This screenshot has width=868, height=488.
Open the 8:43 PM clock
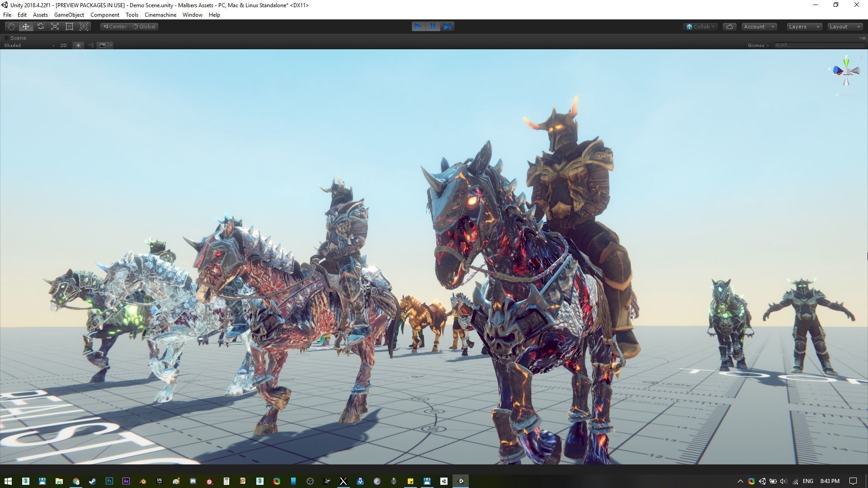pyautogui.click(x=830, y=481)
